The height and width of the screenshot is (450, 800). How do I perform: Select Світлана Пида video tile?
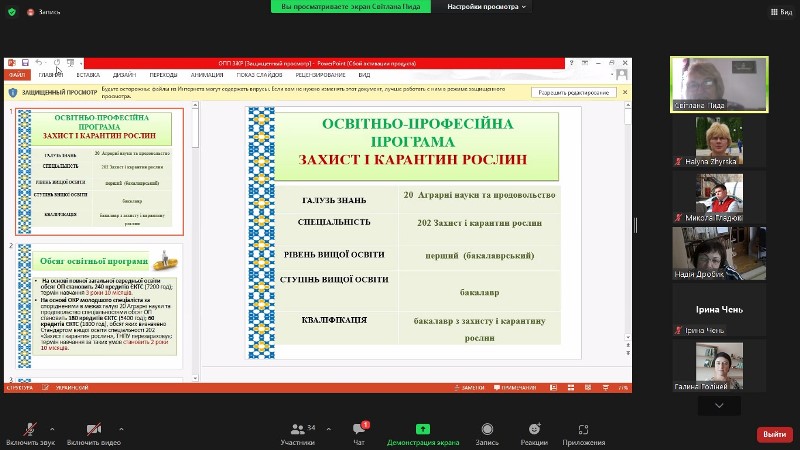[x=719, y=84]
